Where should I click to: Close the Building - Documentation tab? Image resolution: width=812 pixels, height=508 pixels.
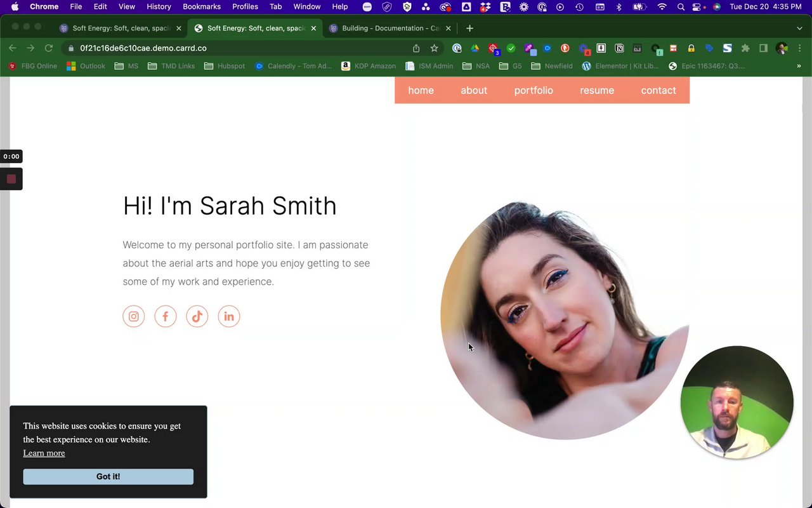[x=449, y=28]
